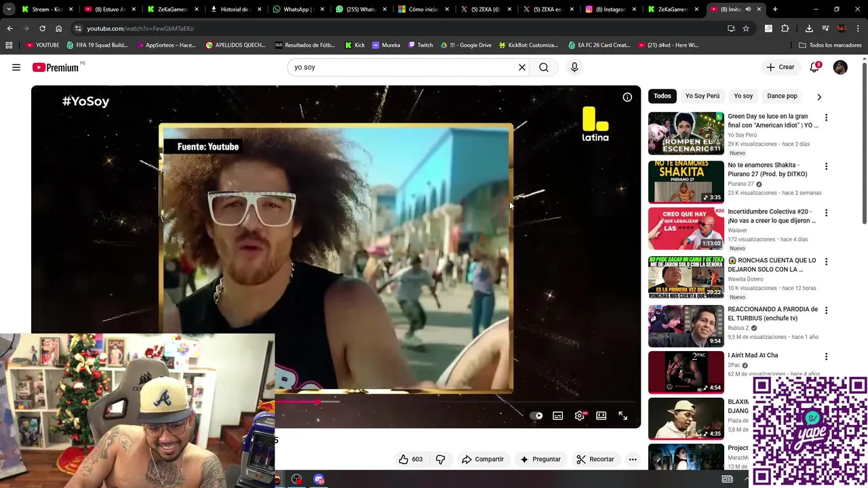This screenshot has width=868, height=488.
Task: Enter fullscreen on the video player
Action: coord(623,416)
